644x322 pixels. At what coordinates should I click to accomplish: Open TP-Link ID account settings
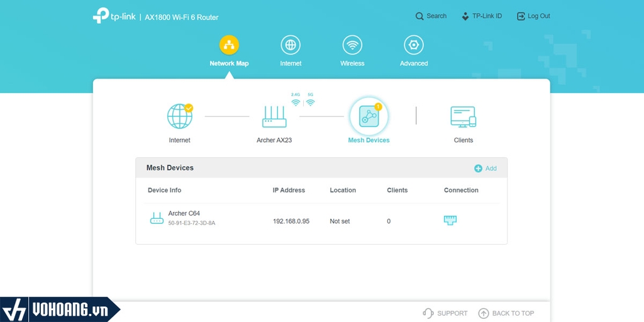481,16
